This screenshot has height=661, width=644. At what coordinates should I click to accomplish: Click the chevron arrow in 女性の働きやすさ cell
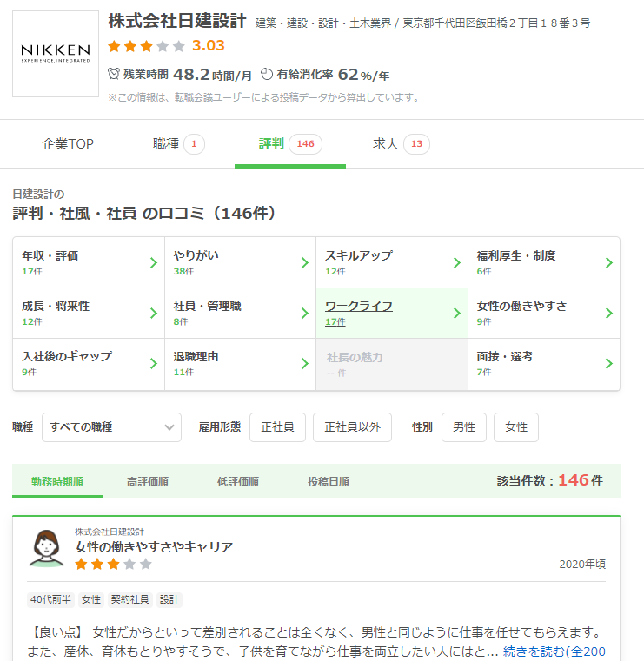pyautogui.click(x=608, y=313)
